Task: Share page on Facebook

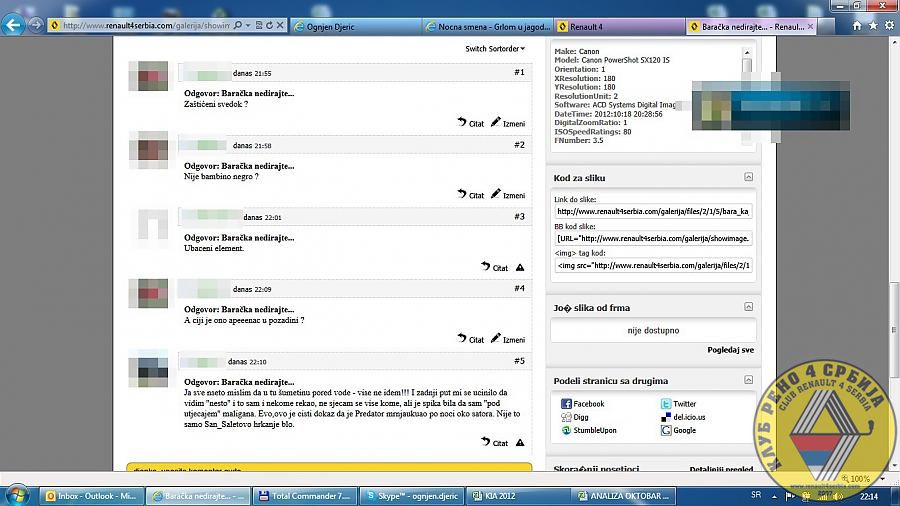Action: tap(582, 404)
